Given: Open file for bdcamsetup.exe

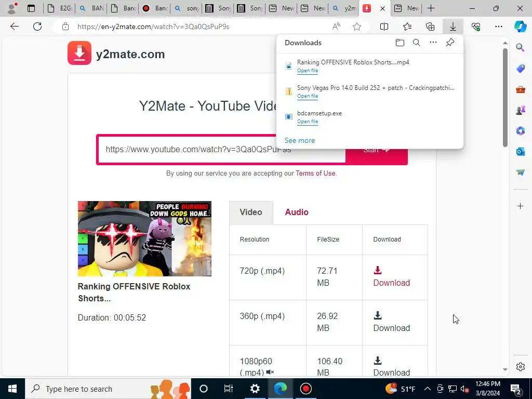Looking at the screenshot, I should click(x=308, y=122).
